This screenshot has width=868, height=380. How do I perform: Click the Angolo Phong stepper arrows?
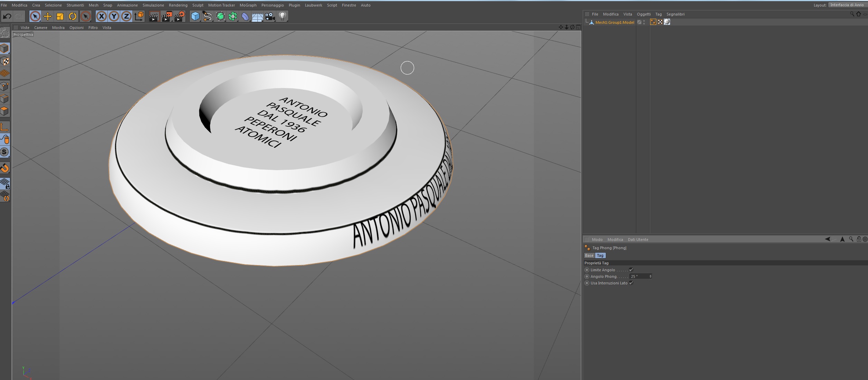click(650, 276)
